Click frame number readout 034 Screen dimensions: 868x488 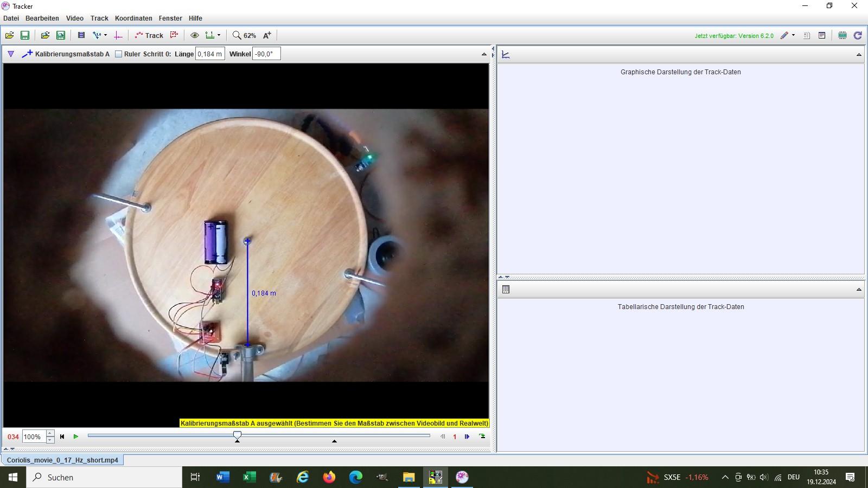13,436
